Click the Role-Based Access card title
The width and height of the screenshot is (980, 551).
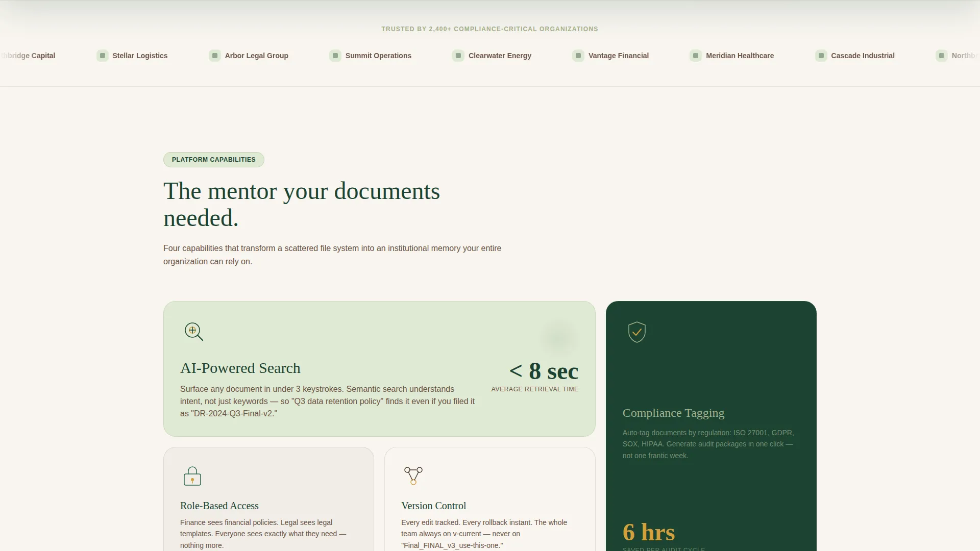[x=219, y=506]
